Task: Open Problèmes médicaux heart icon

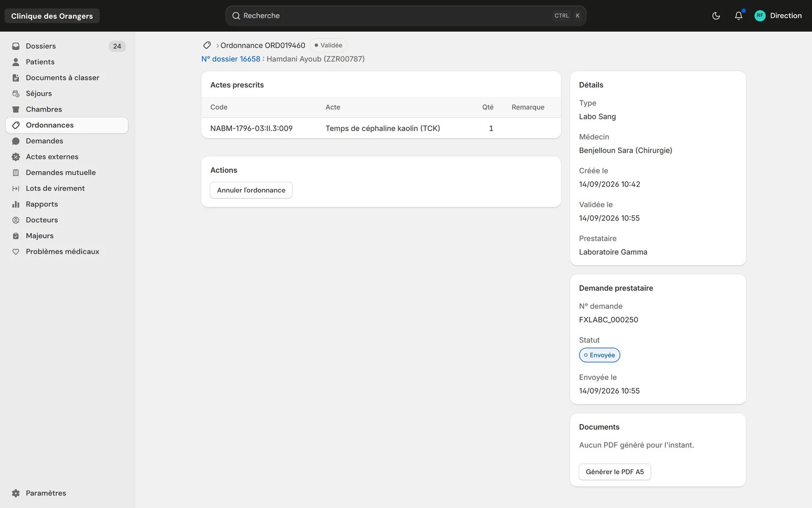Action: tap(16, 251)
